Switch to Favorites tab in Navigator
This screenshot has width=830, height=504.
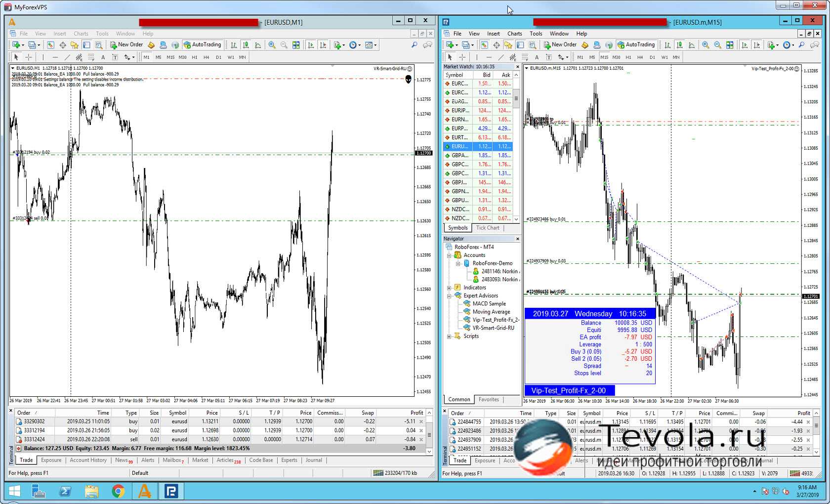tap(489, 399)
